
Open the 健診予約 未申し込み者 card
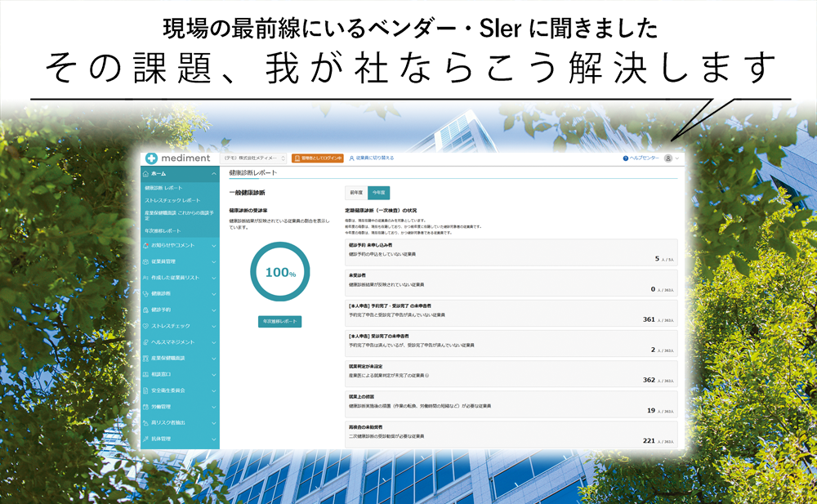(511, 252)
